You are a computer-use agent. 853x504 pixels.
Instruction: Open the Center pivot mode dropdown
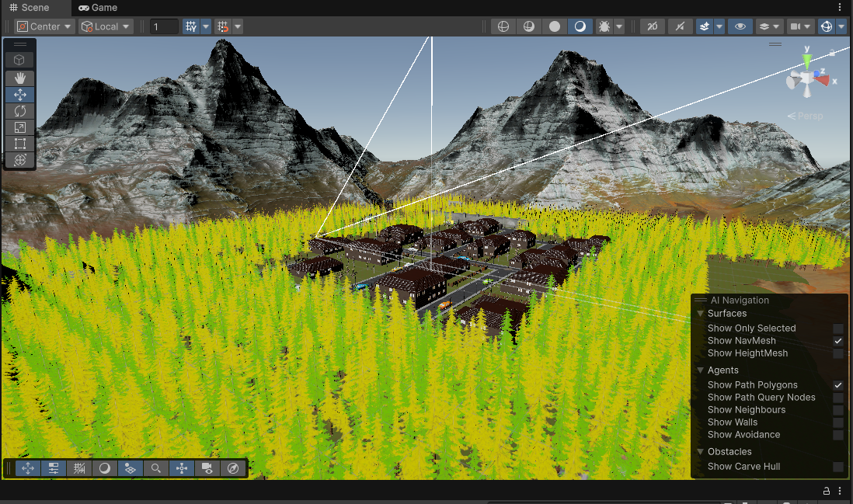[44, 26]
